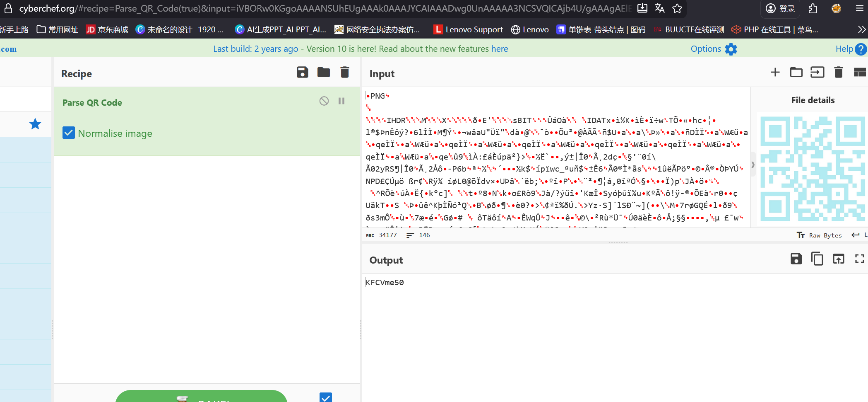Toggle the Normalise image checkbox
The image size is (868, 402).
pyautogui.click(x=69, y=133)
